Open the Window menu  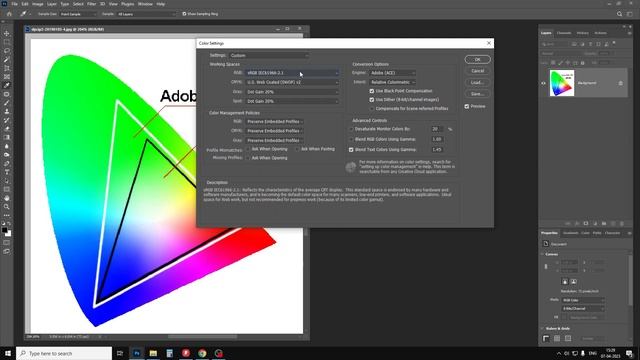[x=145, y=4]
